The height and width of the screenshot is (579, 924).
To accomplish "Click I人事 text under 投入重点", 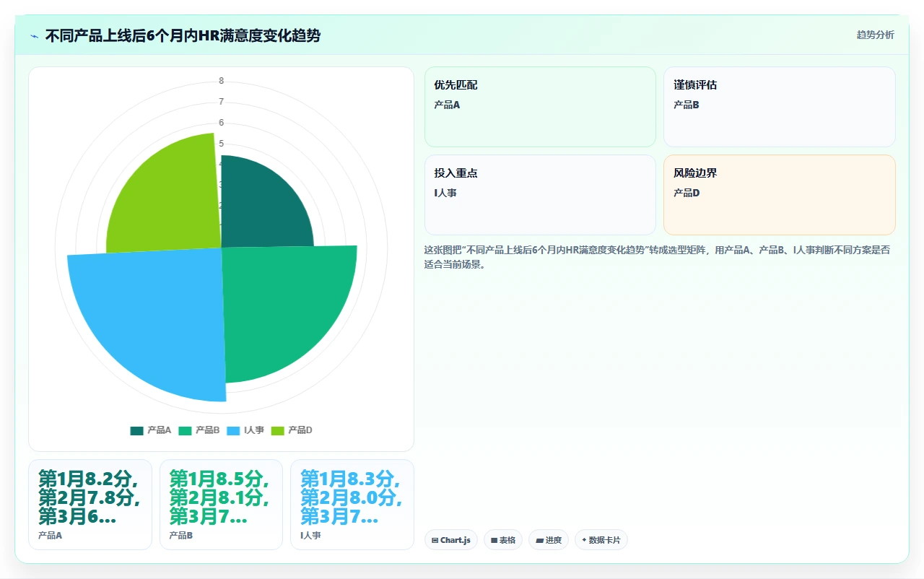I will click(445, 193).
